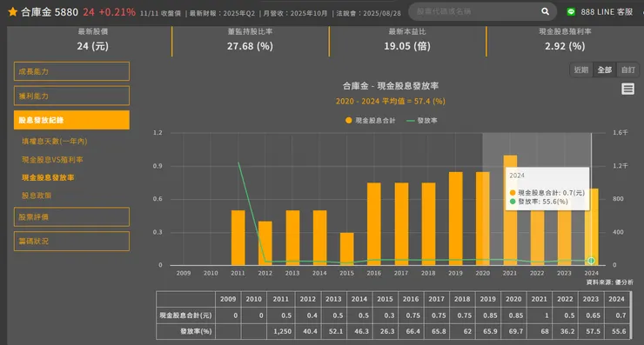Image resolution: width=644 pixels, height=345 pixels.
Task: Click the search magnifier icon
Action: pyautogui.click(x=545, y=11)
